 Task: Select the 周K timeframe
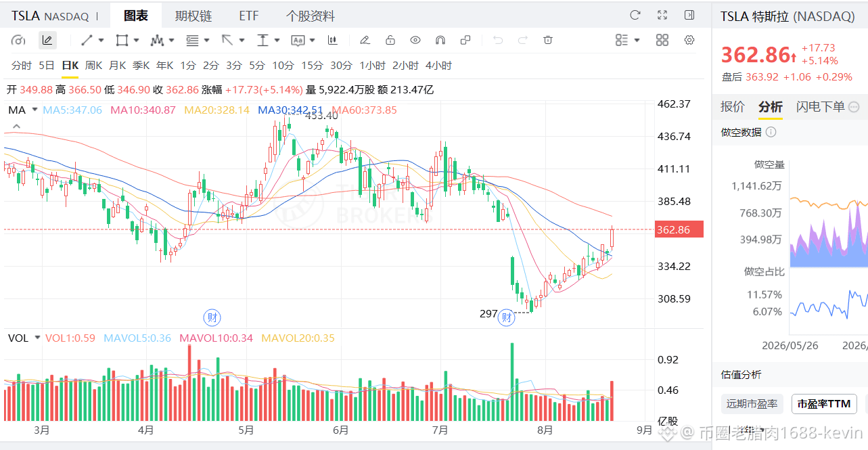93,66
